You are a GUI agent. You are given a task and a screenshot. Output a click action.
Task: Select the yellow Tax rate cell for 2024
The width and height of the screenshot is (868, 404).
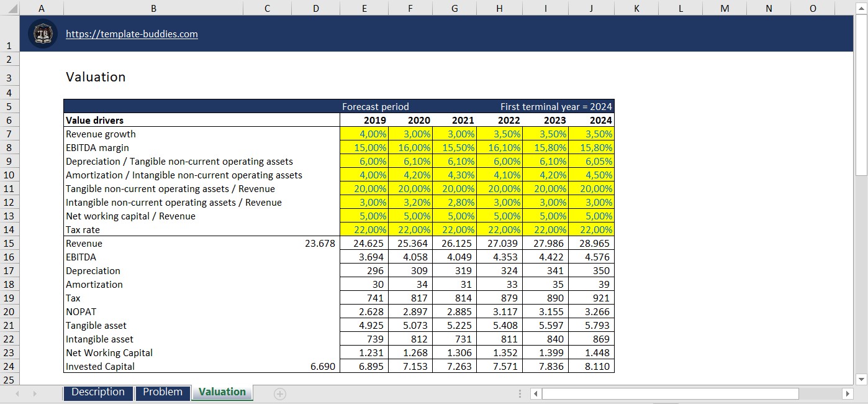pyautogui.click(x=590, y=229)
